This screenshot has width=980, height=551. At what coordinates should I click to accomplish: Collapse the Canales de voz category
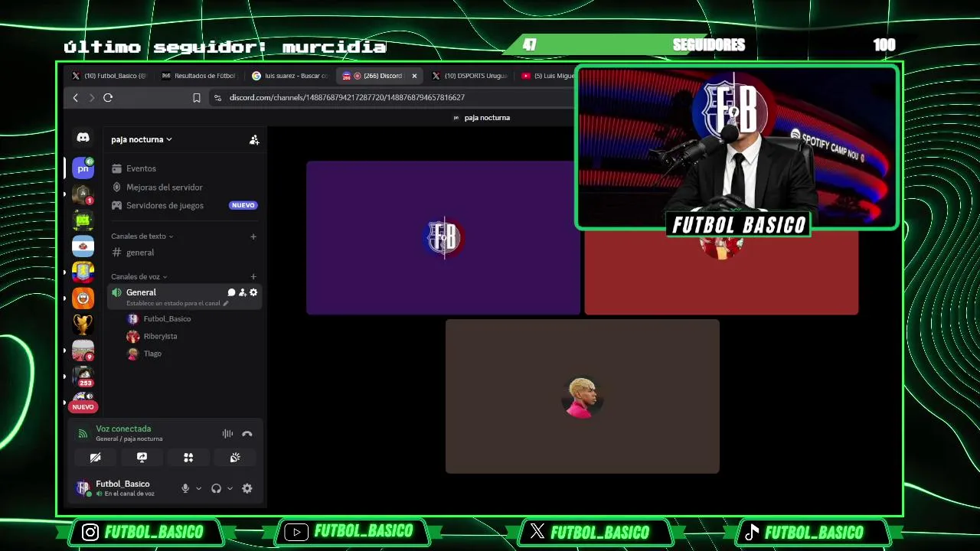pos(139,277)
